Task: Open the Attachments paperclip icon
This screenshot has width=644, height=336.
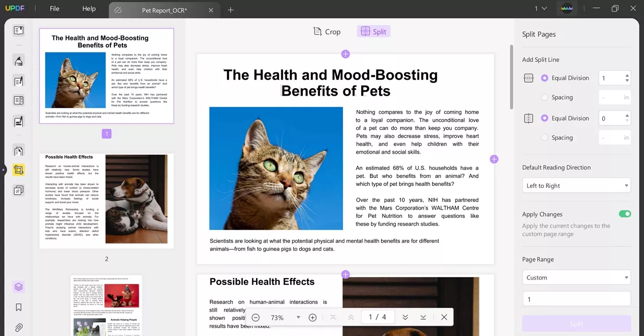Action: tap(18, 328)
